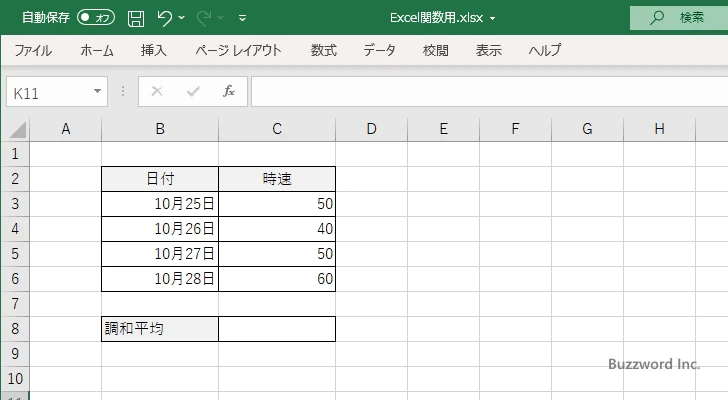
Task: Toggle the 自動保存 AutoSave switch
Action: (x=96, y=18)
